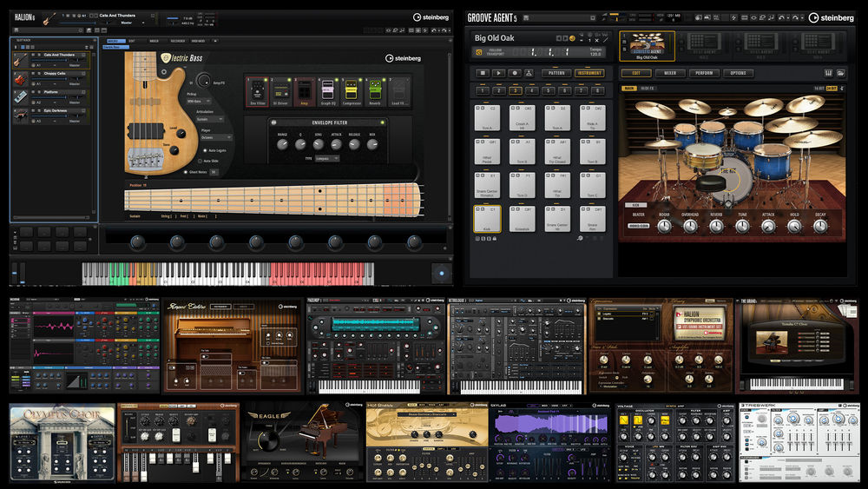The image size is (868, 489).
Task: Enable the Auto Slide option
Action: pyautogui.click(x=200, y=162)
